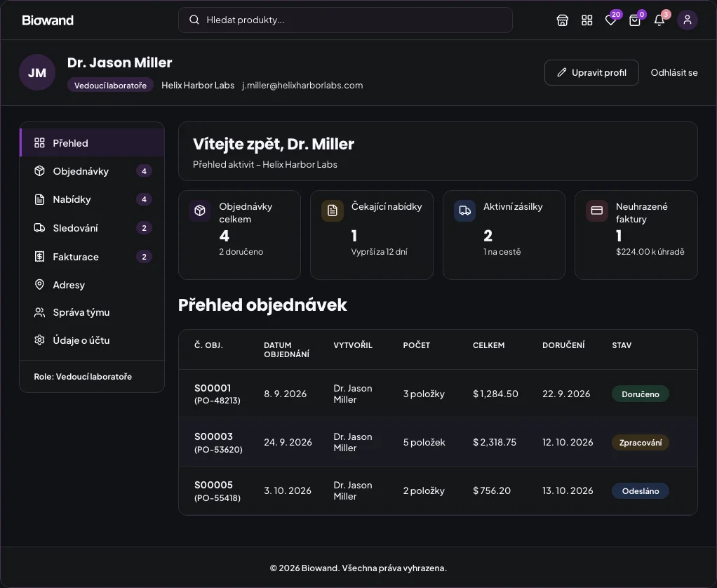Image resolution: width=717 pixels, height=588 pixels.
Task: Open Fakturace in the sidebar
Action: coord(92,257)
